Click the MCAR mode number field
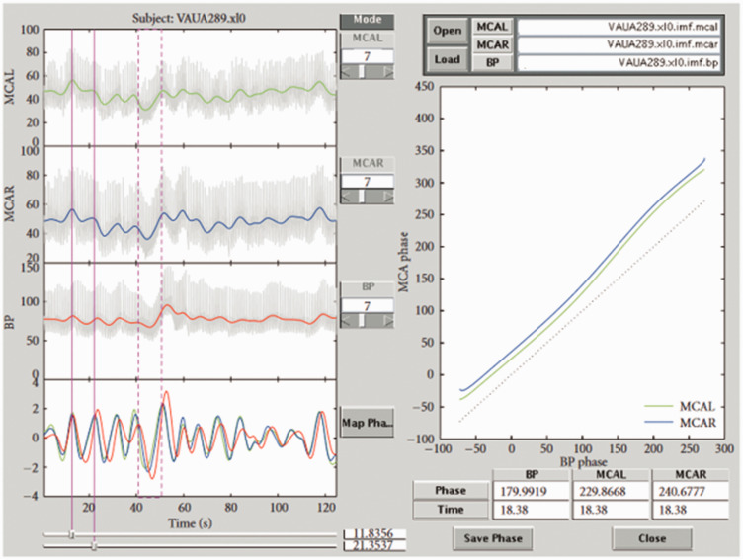Screen dimensions: 743x560 [x=367, y=182]
